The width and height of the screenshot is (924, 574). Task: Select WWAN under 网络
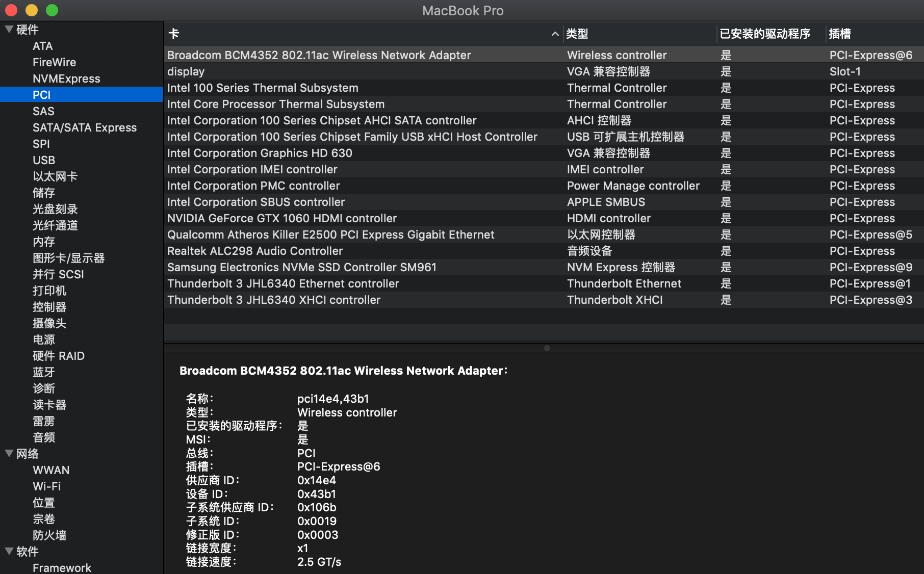51,470
